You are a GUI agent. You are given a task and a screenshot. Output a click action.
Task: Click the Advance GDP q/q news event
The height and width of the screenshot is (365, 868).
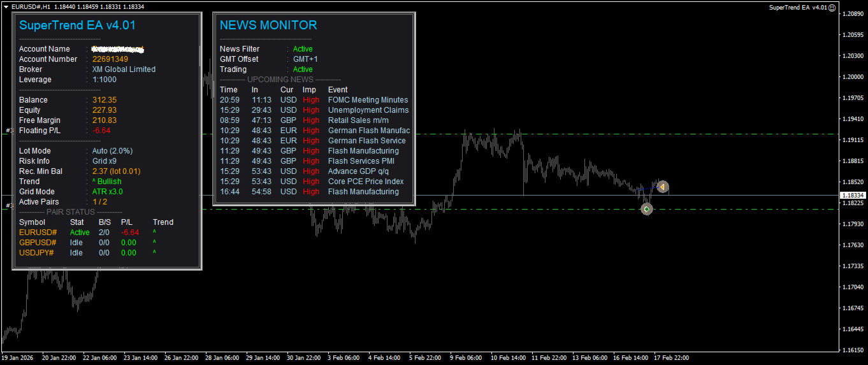click(x=358, y=171)
